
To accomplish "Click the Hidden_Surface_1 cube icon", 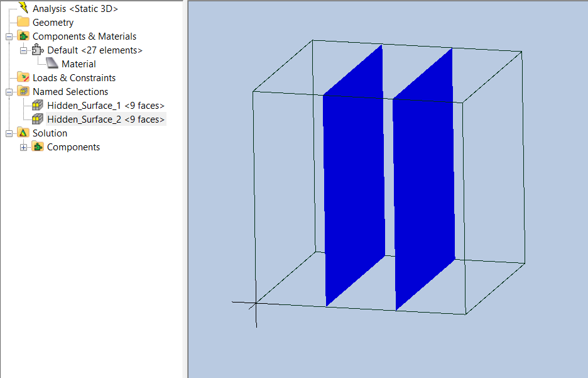I will (x=38, y=105).
